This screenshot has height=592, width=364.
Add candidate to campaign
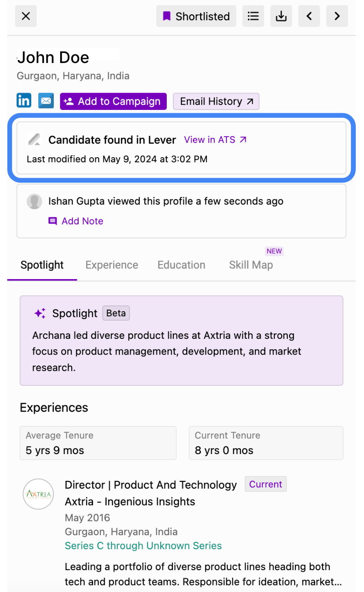pos(113,101)
